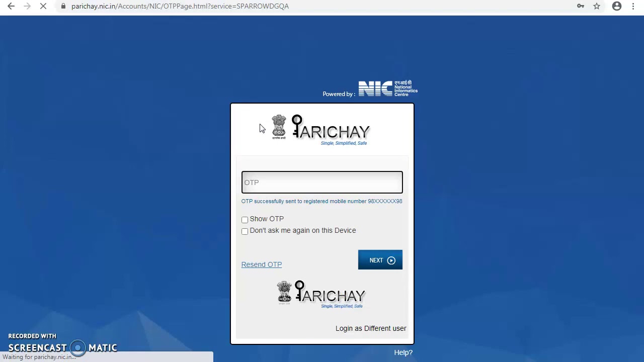Enable the Show OTP checkbox
Image resolution: width=644 pixels, height=362 pixels.
(245, 220)
